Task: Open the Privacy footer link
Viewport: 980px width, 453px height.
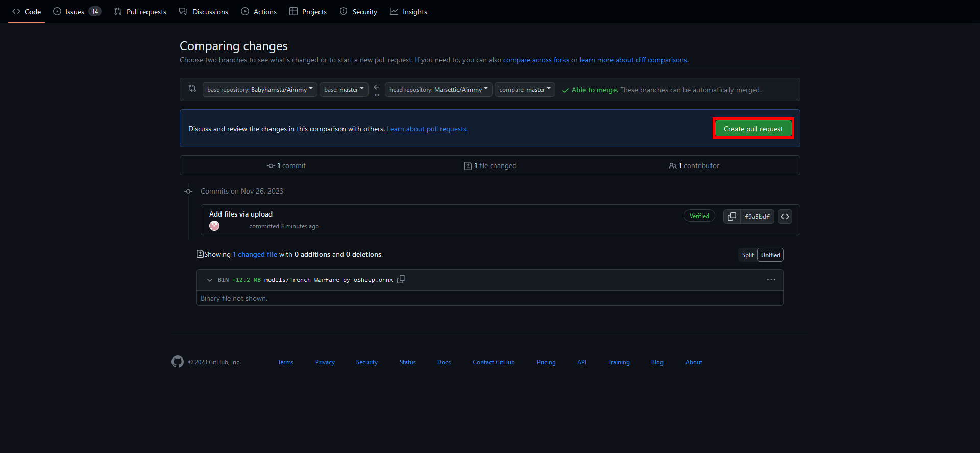Action: (325, 362)
